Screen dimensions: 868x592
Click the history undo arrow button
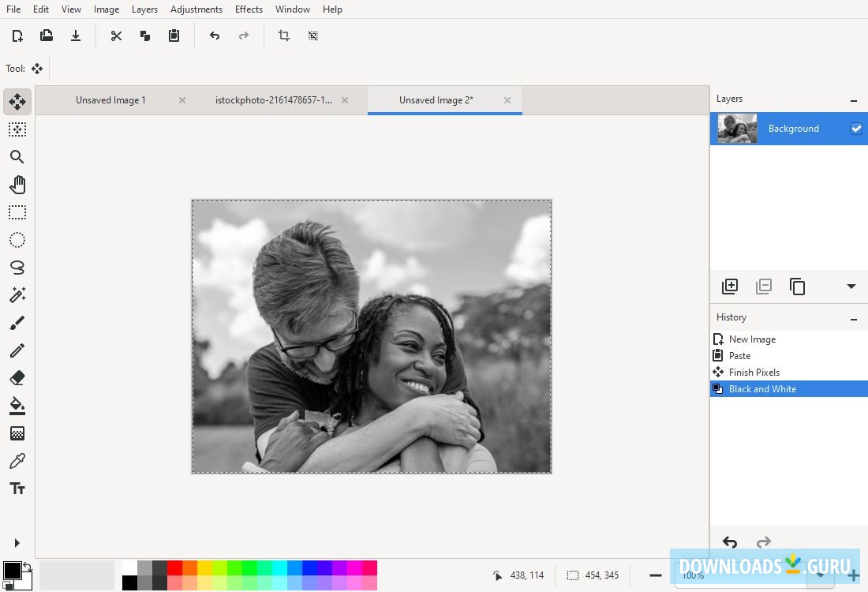tap(730, 542)
